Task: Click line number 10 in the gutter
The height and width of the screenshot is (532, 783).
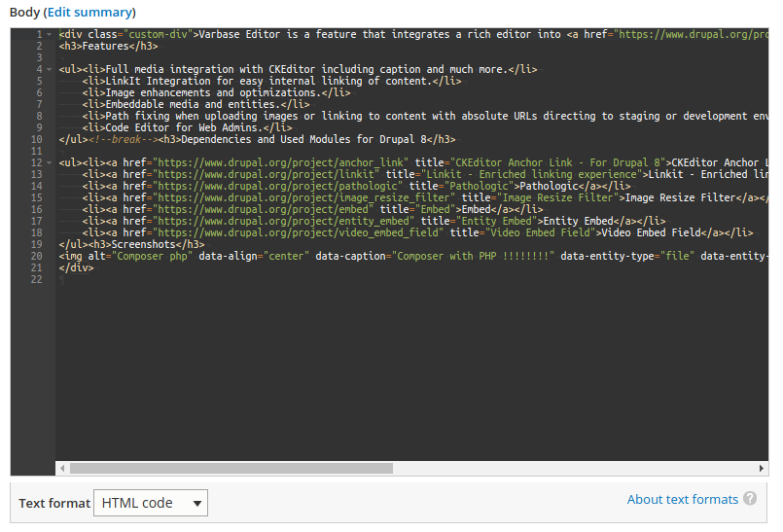Action: (36, 139)
